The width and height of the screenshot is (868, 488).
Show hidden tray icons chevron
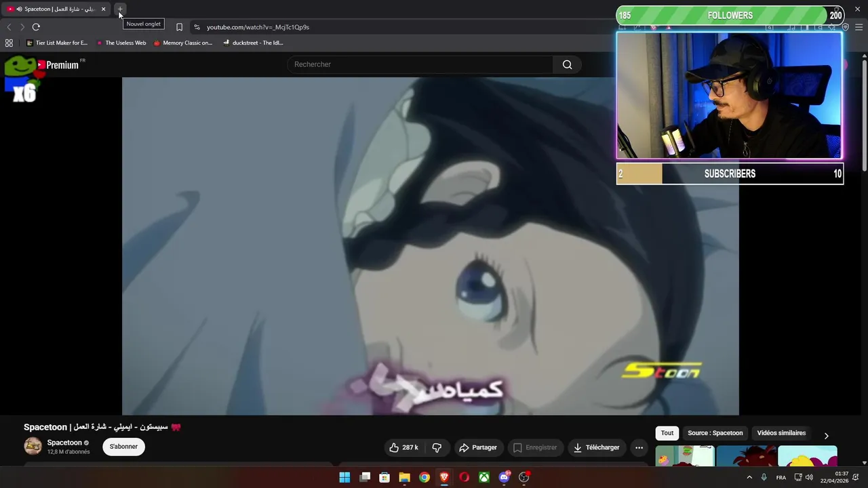click(x=749, y=477)
